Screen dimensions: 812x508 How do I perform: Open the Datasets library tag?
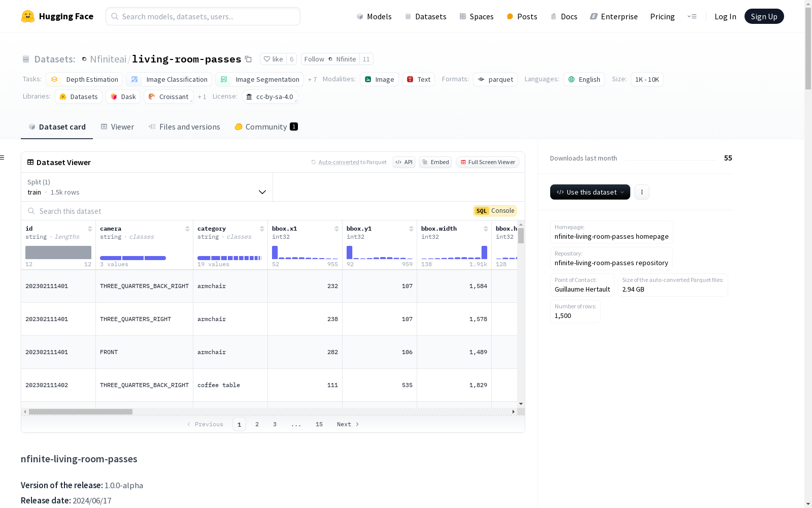click(79, 97)
